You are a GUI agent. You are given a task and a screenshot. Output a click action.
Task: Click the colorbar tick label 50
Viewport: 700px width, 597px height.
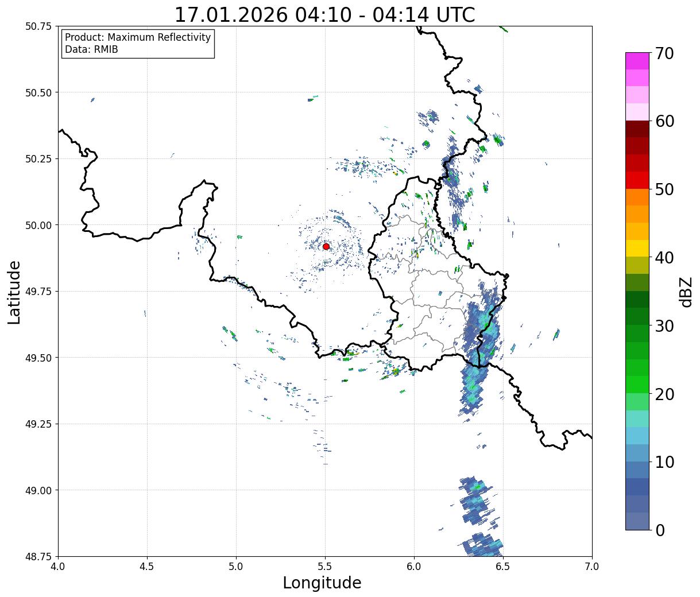664,189
